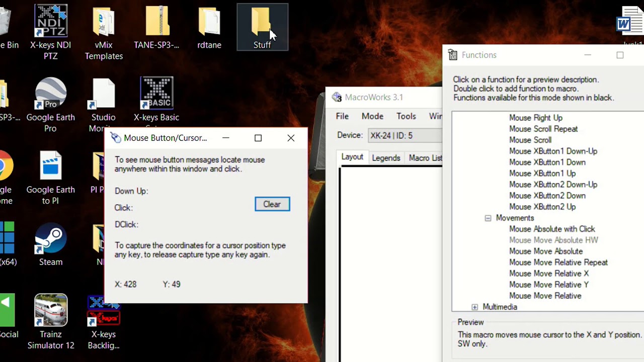
Task: Open X-keys Backlighting desktop shortcut
Action: pos(104,322)
